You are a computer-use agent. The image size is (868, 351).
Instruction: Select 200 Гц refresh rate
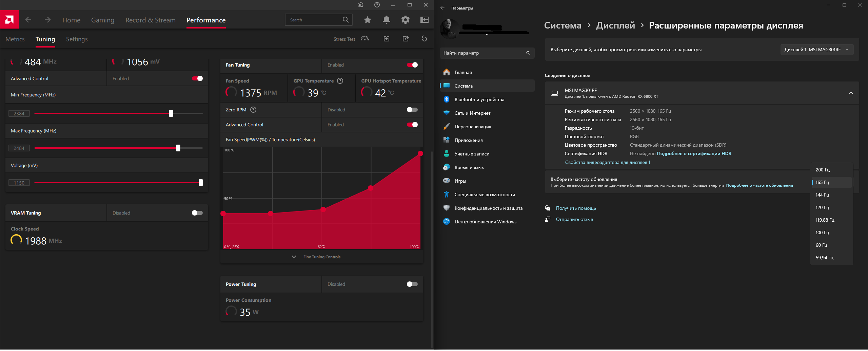point(831,170)
